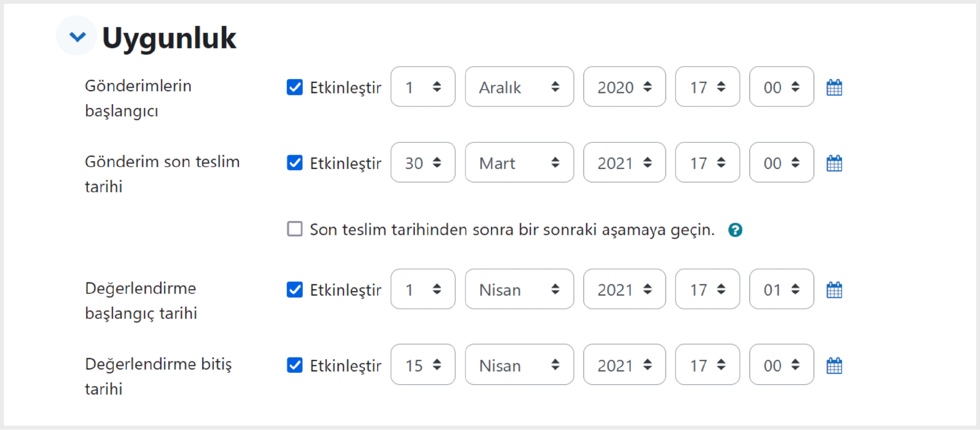The image size is (980, 430).
Task: Collapse the Uygunluk section chevron
Action: (77, 36)
